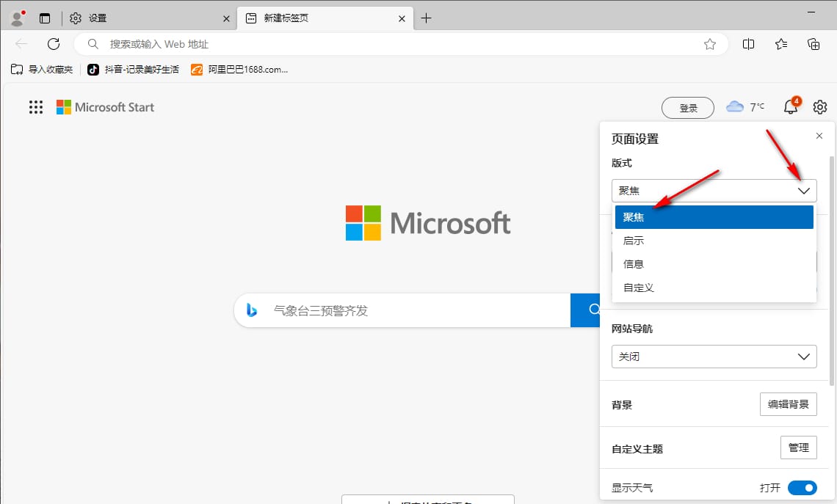Click the blue search button
The width and height of the screenshot is (837, 504).
[x=586, y=310]
